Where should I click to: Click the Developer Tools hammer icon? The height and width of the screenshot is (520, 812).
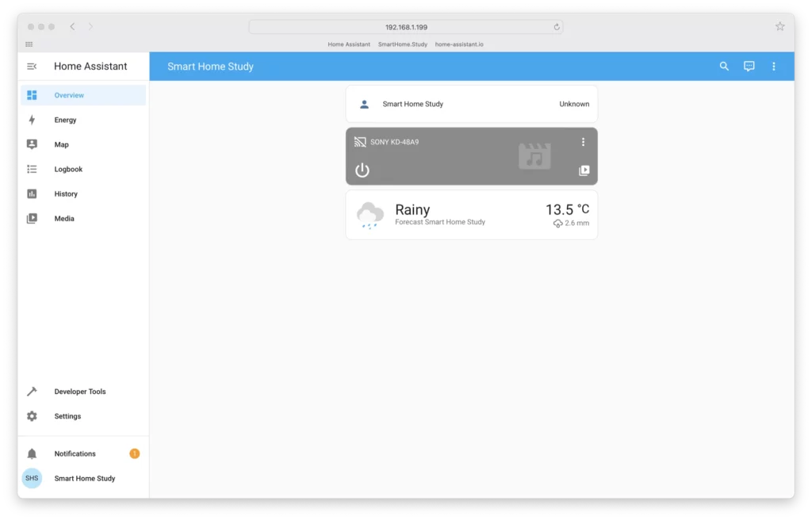click(32, 392)
